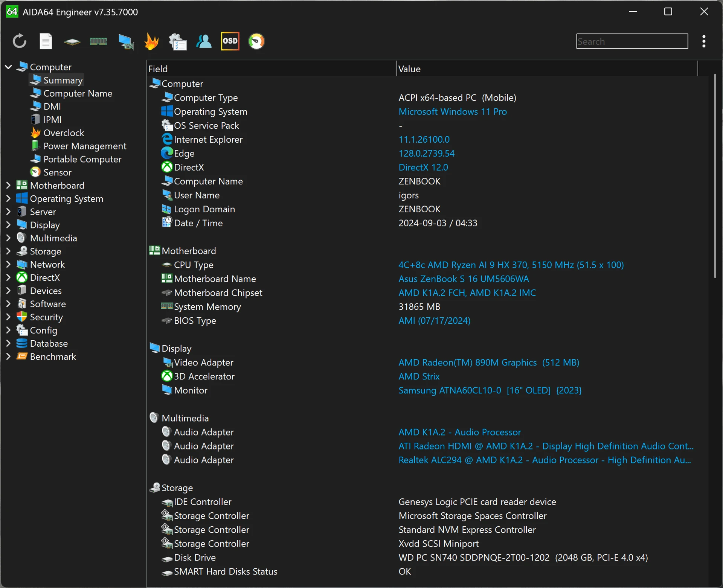Open the AMD K1A.2 - Audio Processor link
The image size is (723, 588).
coord(459,432)
